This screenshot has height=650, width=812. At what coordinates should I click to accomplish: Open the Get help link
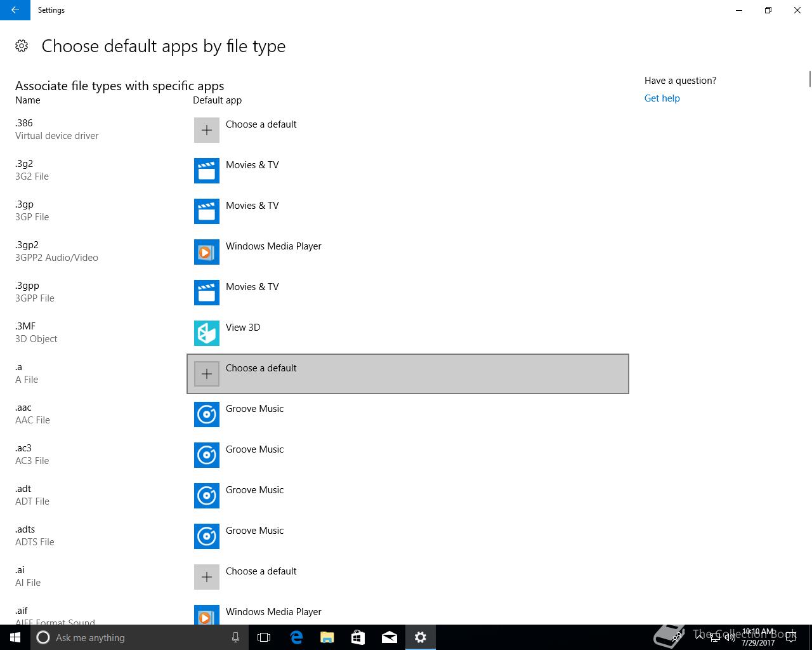(662, 98)
